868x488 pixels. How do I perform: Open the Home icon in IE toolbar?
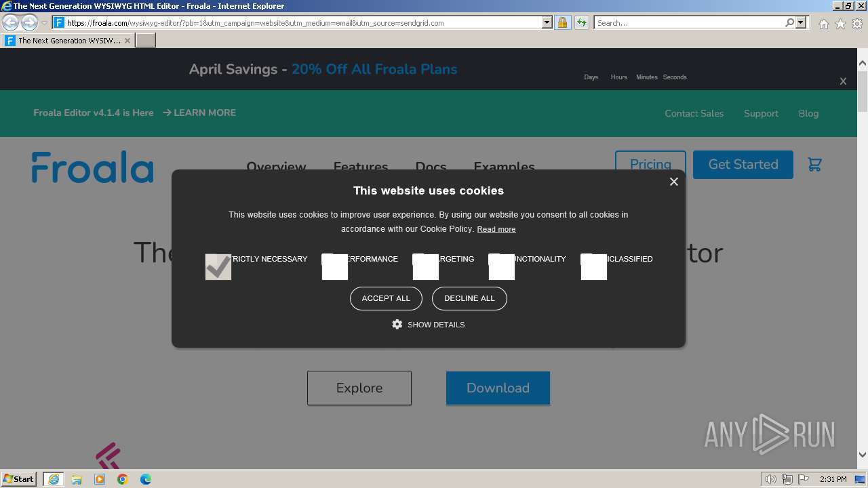tap(823, 24)
